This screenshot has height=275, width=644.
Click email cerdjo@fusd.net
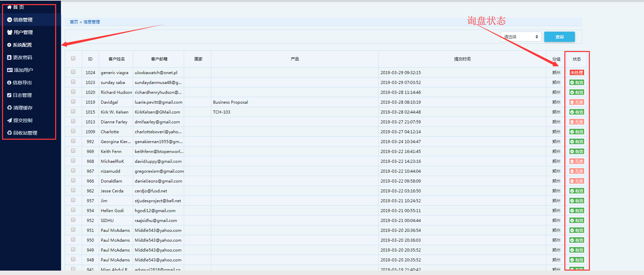(151, 191)
